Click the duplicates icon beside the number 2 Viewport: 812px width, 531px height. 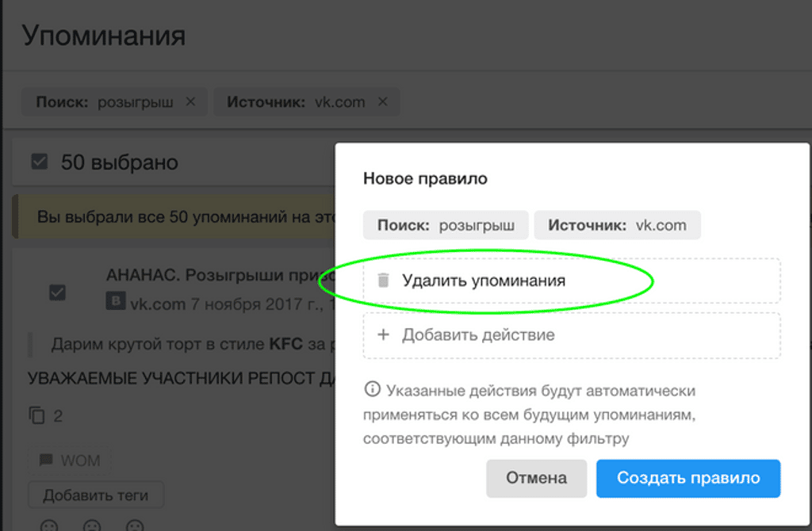36,415
